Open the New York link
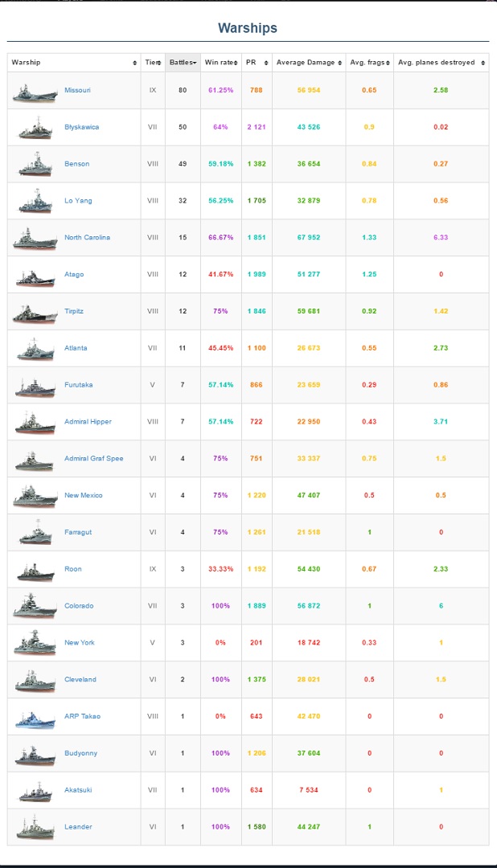The image size is (497, 868). point(80,643)
